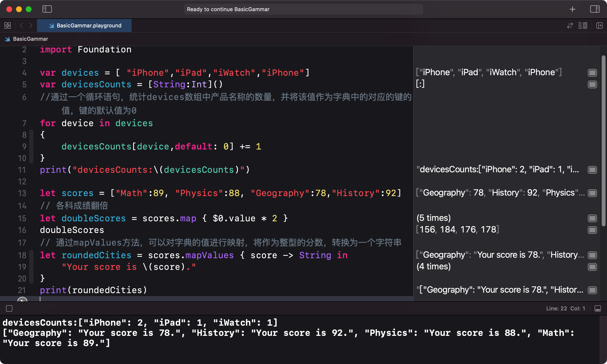Show result for print(roundedCities) output
607x364 pixels.
point(592,290)
